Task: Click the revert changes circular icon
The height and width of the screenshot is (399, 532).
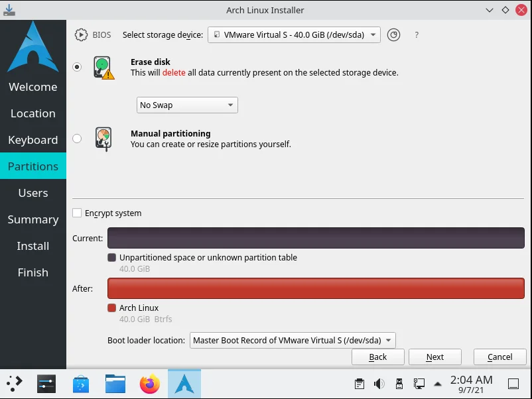Action: point(393,35)
